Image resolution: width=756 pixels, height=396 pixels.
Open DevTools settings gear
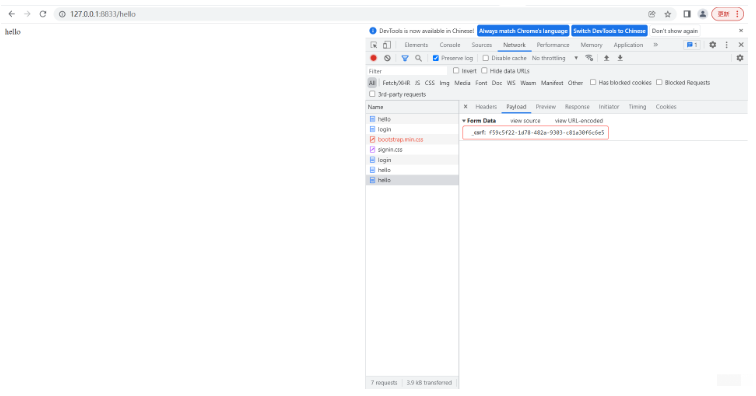(x=713, y=44)
